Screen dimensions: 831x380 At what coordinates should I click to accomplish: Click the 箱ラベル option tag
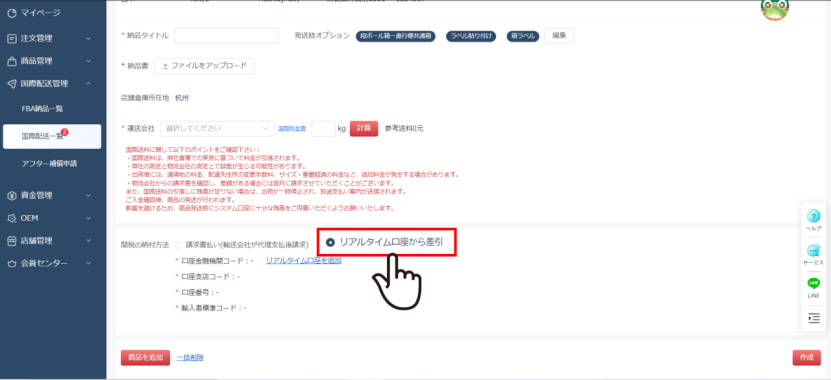pyautogui.click(x=523, y=36)
